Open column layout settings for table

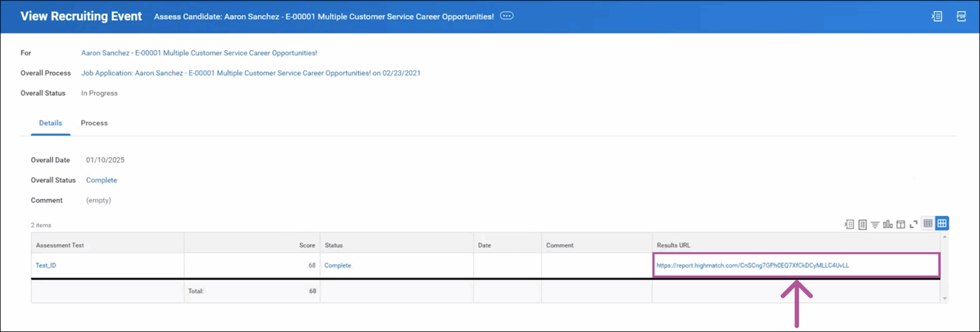point(901,224)
